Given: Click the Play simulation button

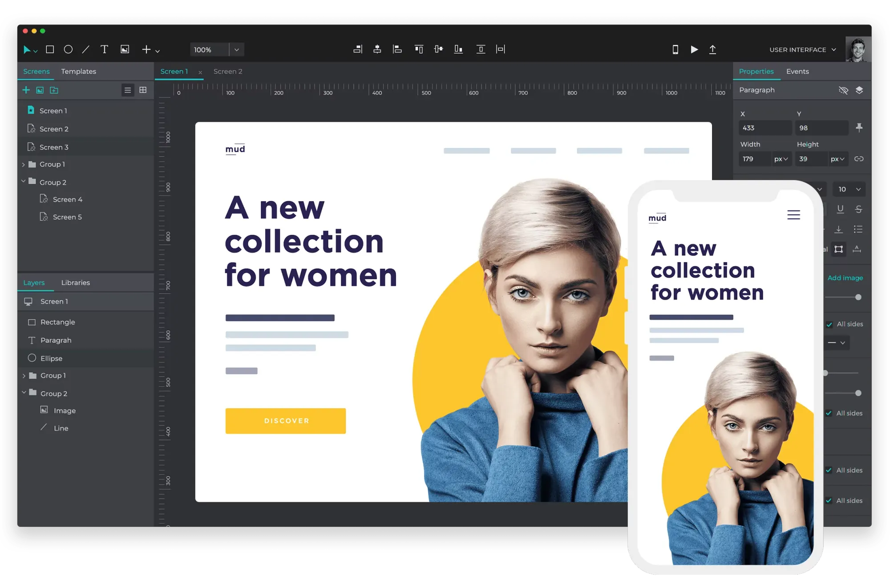Looking at the screenshot, I should (694, 49).
